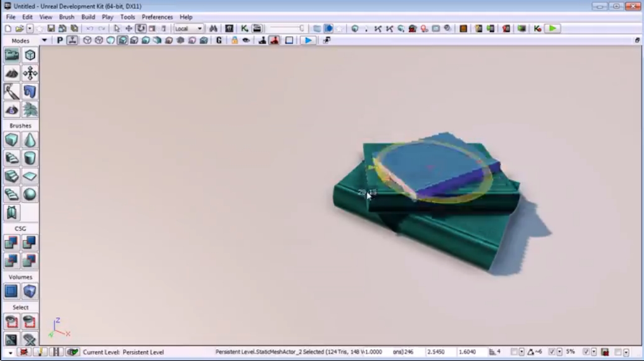Click the Undo arrow icon

[89, 29]
